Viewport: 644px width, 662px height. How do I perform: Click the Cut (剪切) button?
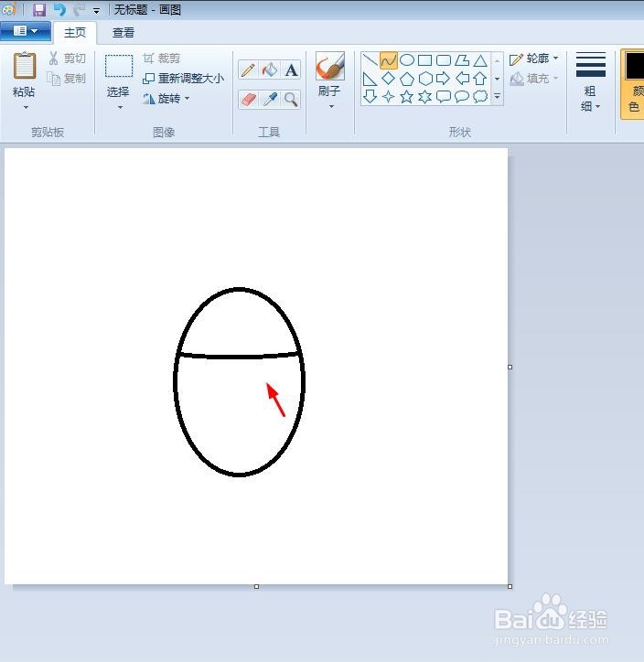[x=67, y=59]
